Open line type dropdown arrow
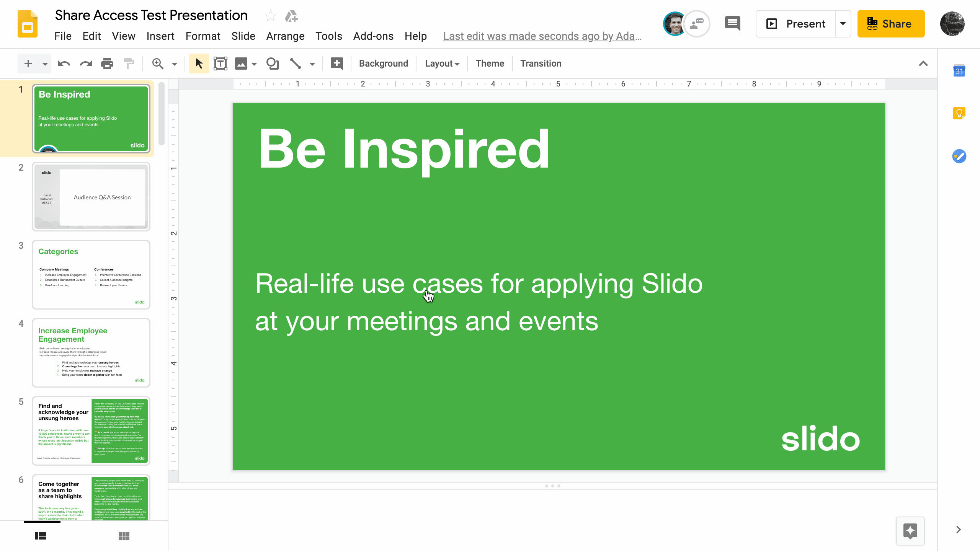The height and width of the screenshot is (551, 980). click(312, 64)
